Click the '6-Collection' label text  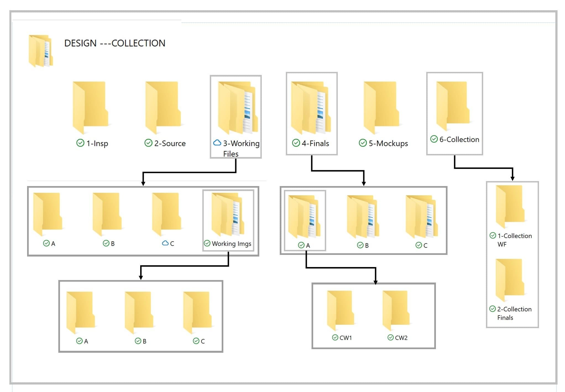point(459,139)
